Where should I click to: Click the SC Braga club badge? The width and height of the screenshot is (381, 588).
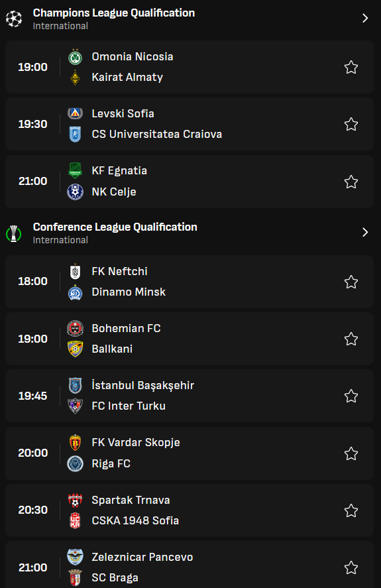pos(75,577)
